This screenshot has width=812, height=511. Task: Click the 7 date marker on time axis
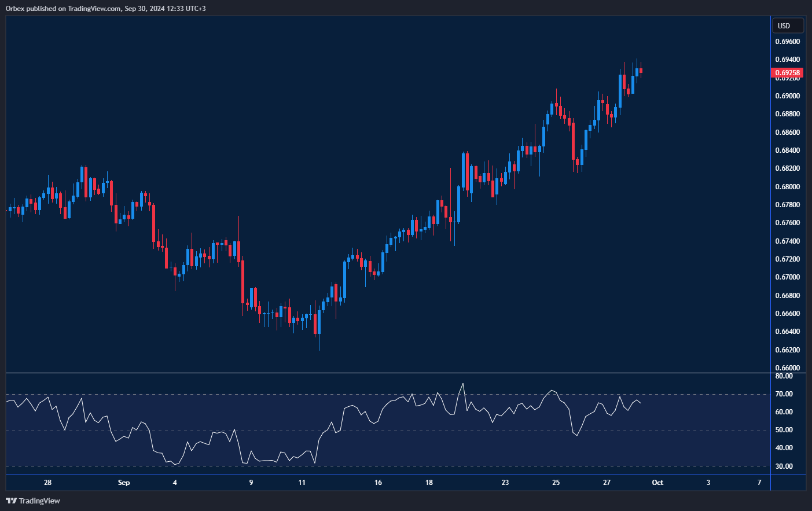click(x=759, y=483)
